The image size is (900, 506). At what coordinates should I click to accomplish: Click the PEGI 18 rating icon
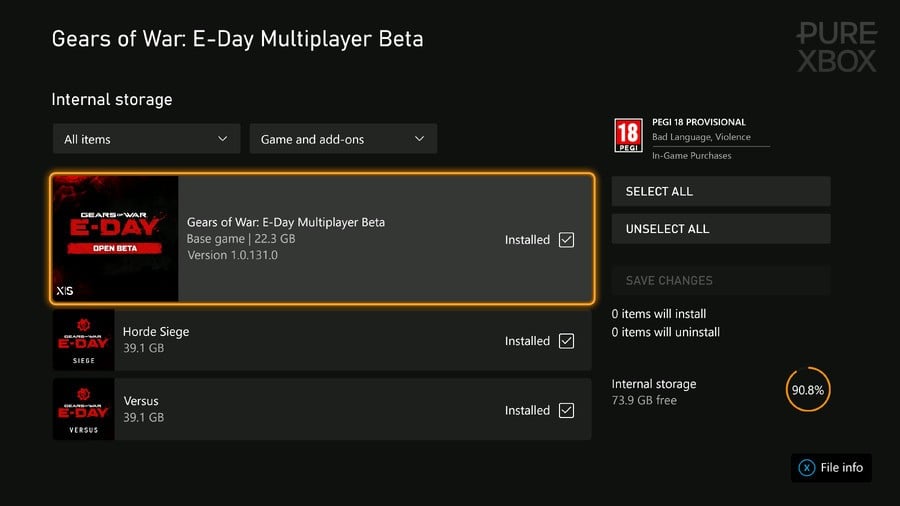(x=628, y=135)
